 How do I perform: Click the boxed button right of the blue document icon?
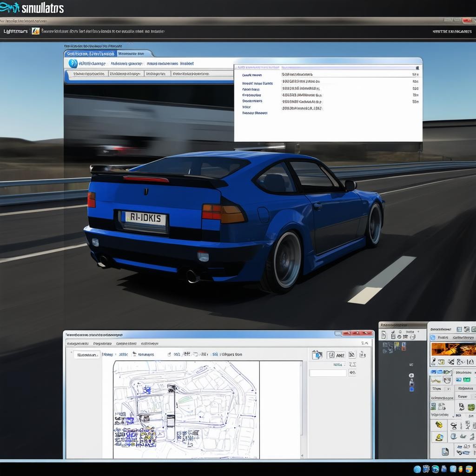point(336,355)
